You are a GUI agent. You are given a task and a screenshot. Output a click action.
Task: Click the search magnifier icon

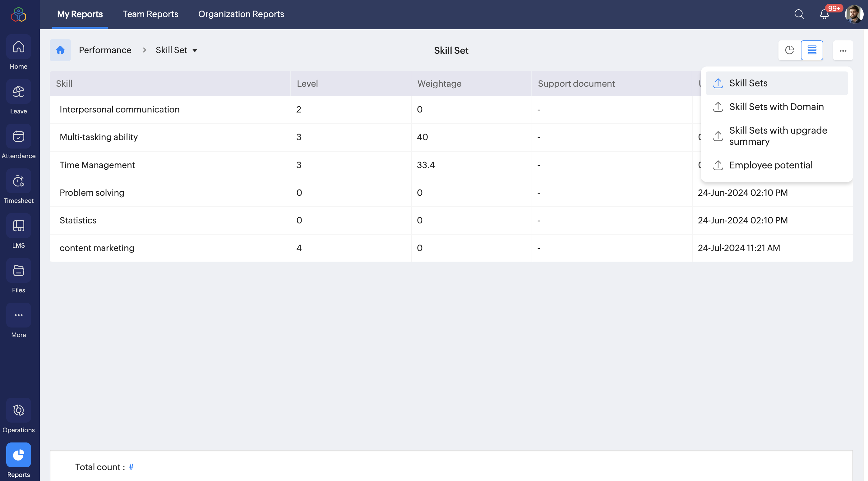tap(799, 14)
